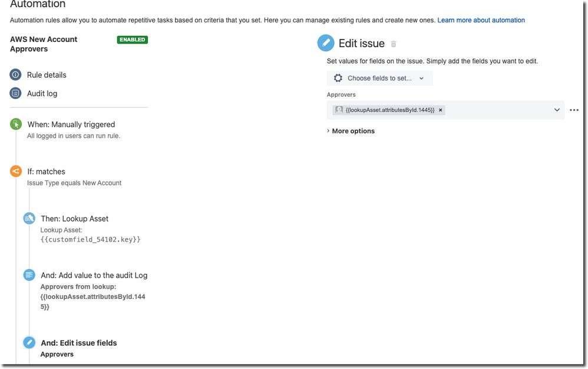
Task: Select If: matches condition step
Action: point(46,172)
